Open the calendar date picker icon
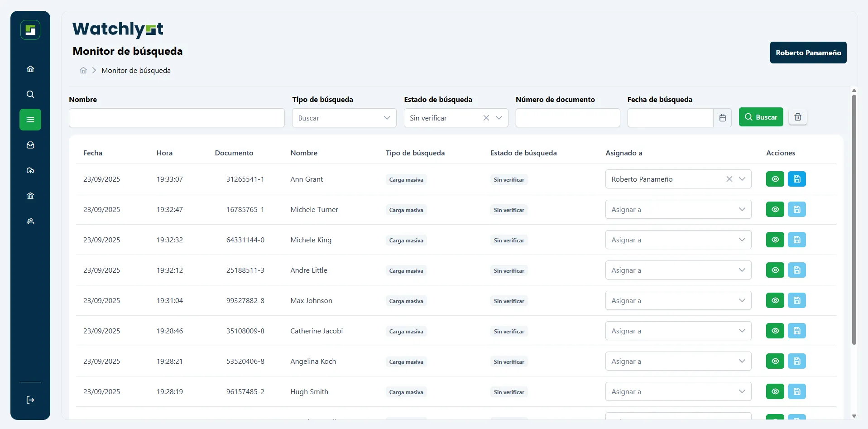Viewport: 868px width, 429px height. tap(723, 118)
